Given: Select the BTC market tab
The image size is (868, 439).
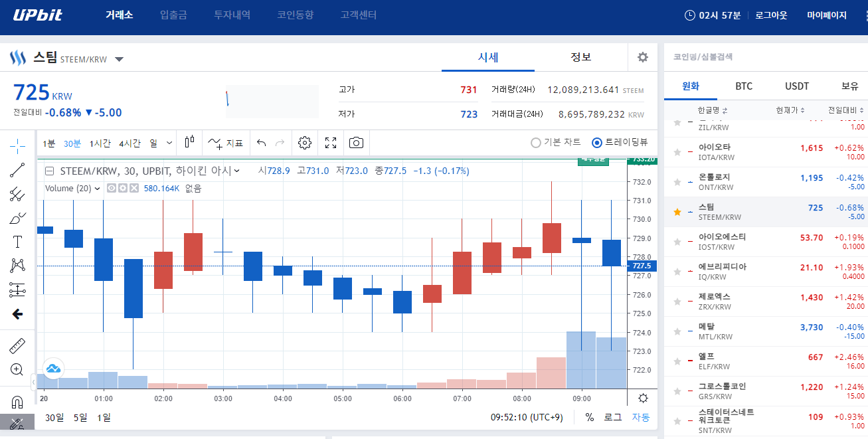Looking at the screenshot, I should point(744,86).
